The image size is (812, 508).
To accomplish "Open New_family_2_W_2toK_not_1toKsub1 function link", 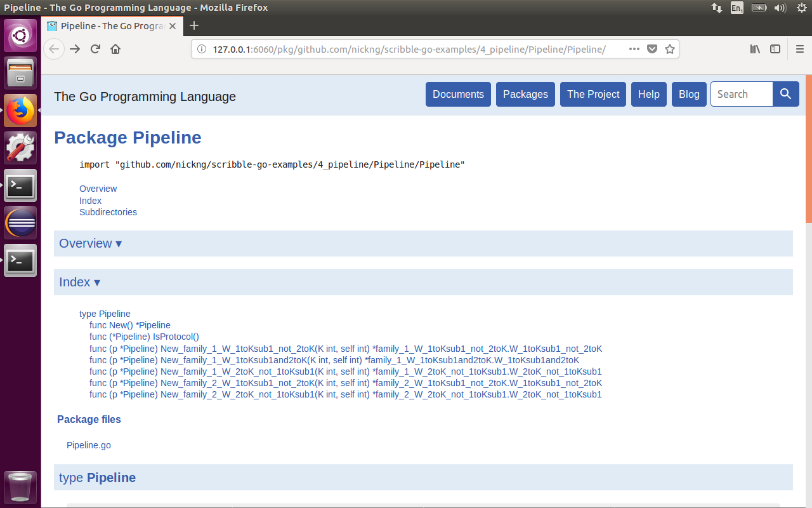I will (x=346, y=394).
